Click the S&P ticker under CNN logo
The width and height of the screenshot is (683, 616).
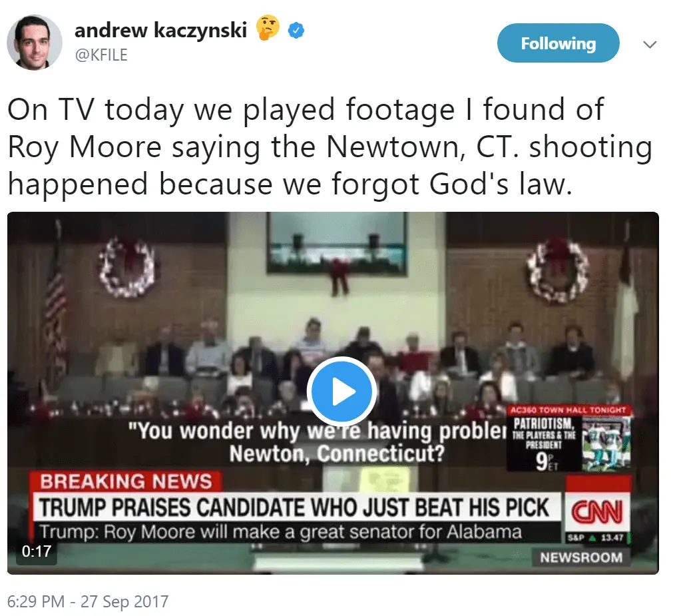(x=596, y=538)
